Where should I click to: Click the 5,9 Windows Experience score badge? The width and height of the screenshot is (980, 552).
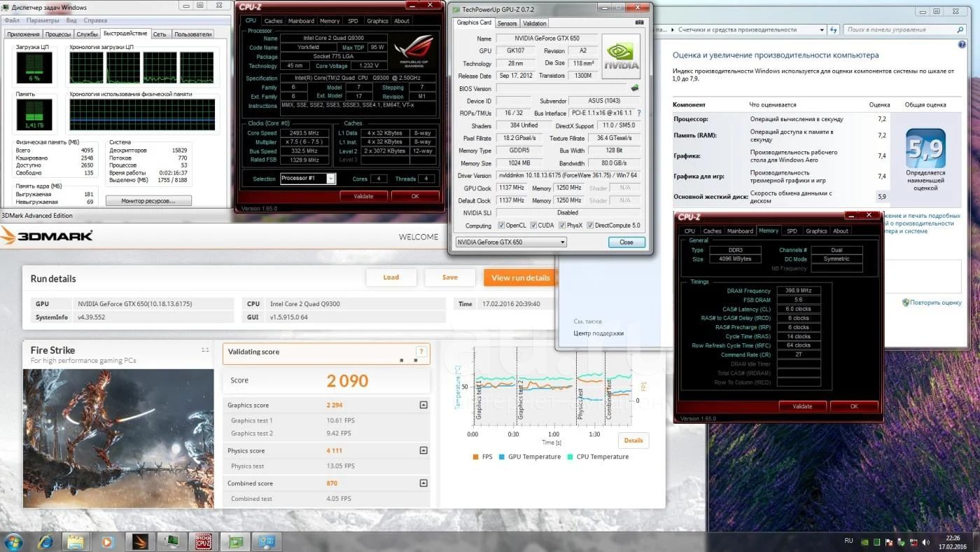pos(925,148)
